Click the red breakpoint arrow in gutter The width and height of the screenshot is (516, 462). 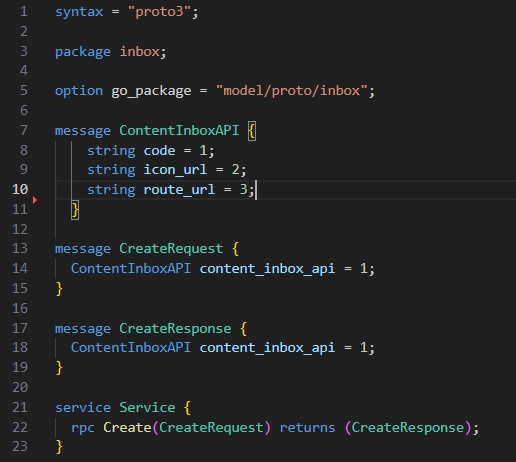point(35,200)
